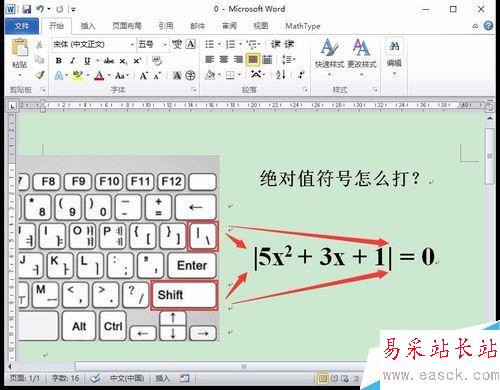Click the Numbering list icon
The height and width of the screenshot is (390, 500).
pyautogui.click(x=230, y=44)
